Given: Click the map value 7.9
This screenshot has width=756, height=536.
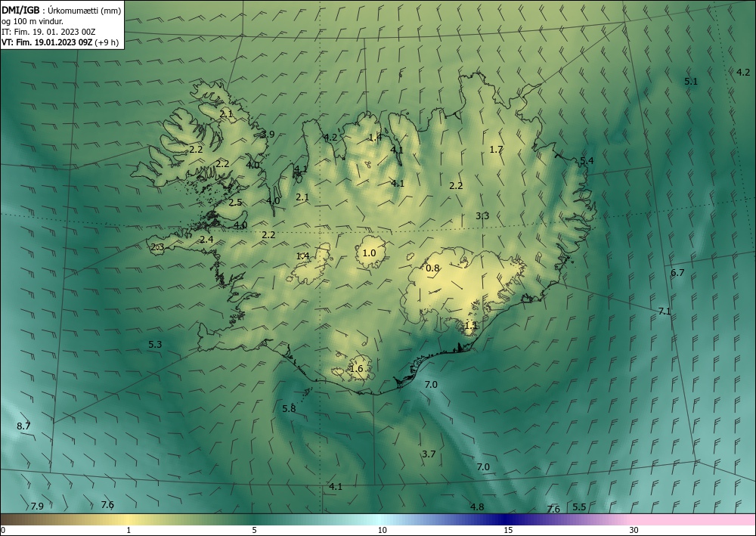Looking at the screenshot, I should (37, 506).
